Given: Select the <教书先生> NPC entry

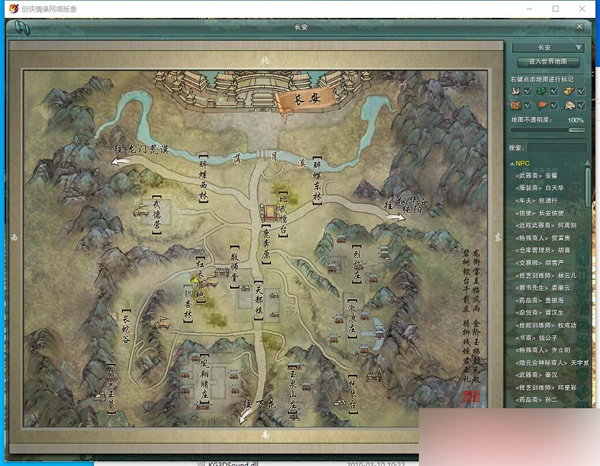Looking at the screenshot, I should click(x=543, y=288).
